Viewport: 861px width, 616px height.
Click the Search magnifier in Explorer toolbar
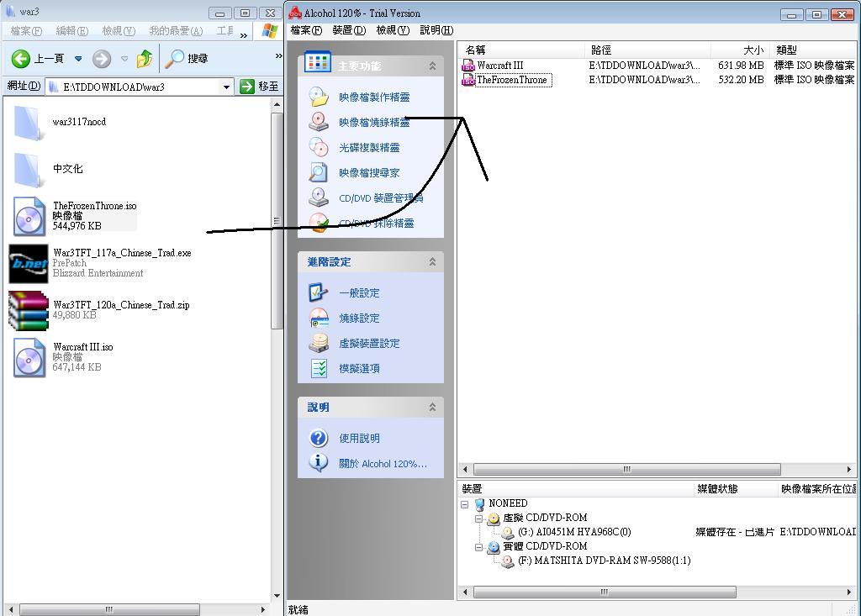coord(175,58)
